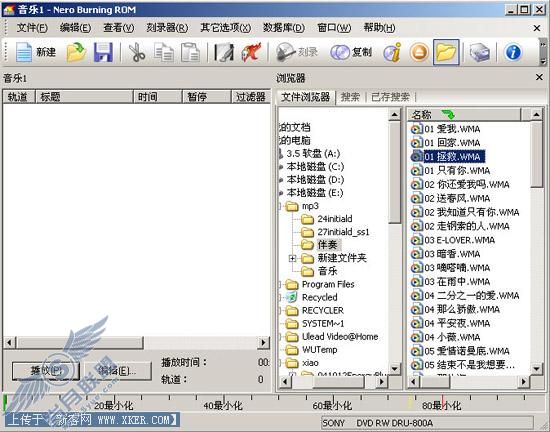The image size is (550, 432).
Task: Click the folder tree horizontal scrollbar left arrow
Action: (x=285, y=382)
